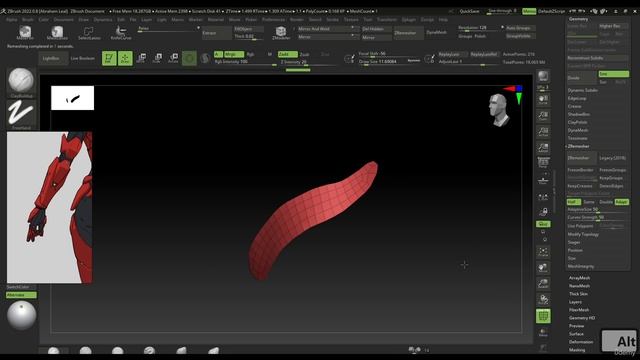The image size is (640, 360).
Task: Open the Color menu
Action: 44,20
